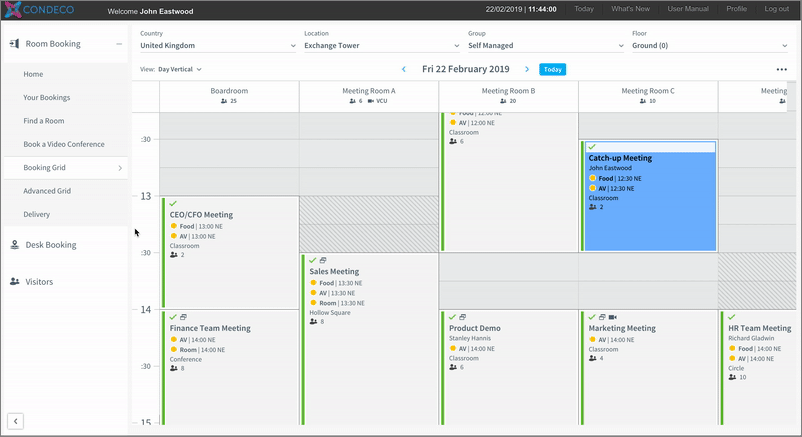Open Delivery in sidebar
This screenshot has width=802, height=437.
tap(37, 214)
